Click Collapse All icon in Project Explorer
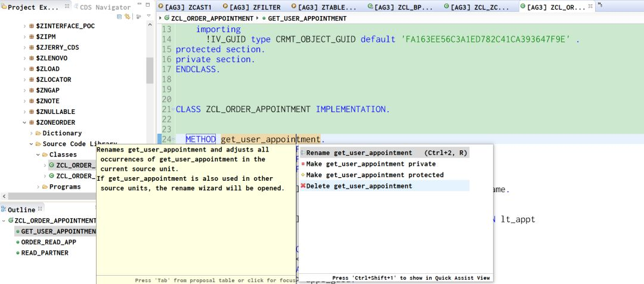This screenshot has width=644, height=284. pos(119,17)
